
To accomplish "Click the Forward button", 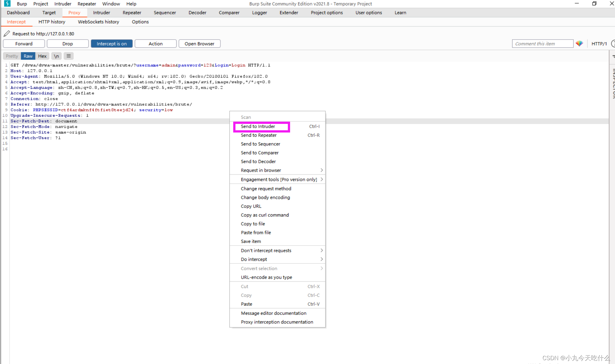I will click(24, 44).
